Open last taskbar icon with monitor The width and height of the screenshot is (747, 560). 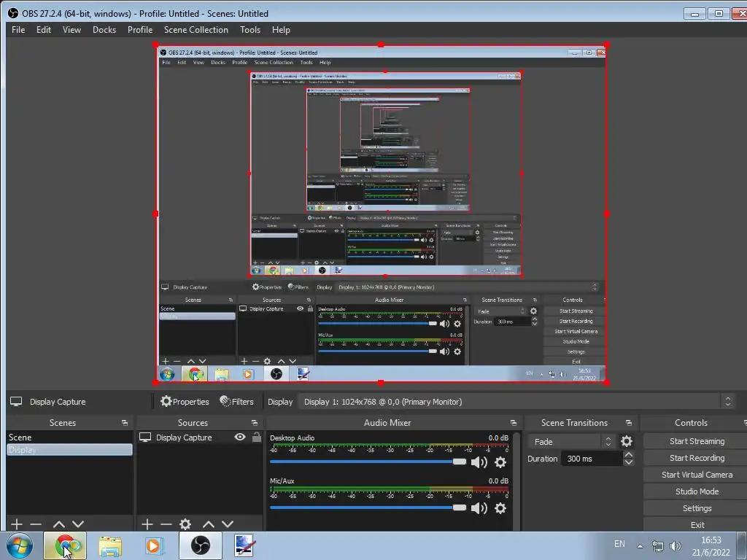[x=245, y=545]
